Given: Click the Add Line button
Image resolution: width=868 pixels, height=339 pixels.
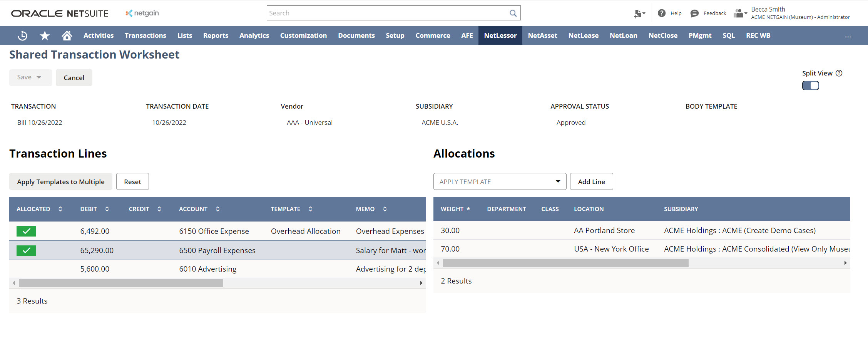Looking at the screenshot, I should [x=591, y=181].
